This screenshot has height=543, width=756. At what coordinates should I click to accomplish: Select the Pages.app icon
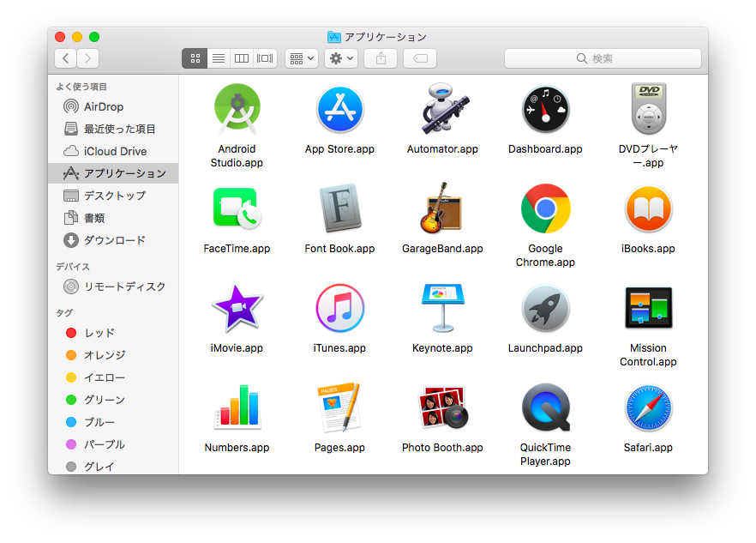tap(339, 407)
